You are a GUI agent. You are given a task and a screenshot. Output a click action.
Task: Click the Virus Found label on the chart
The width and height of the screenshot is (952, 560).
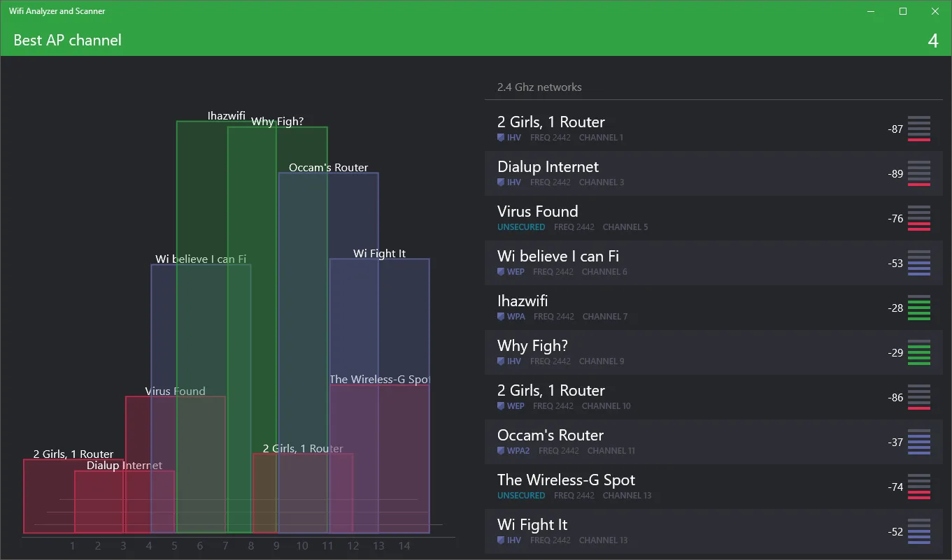176,391
